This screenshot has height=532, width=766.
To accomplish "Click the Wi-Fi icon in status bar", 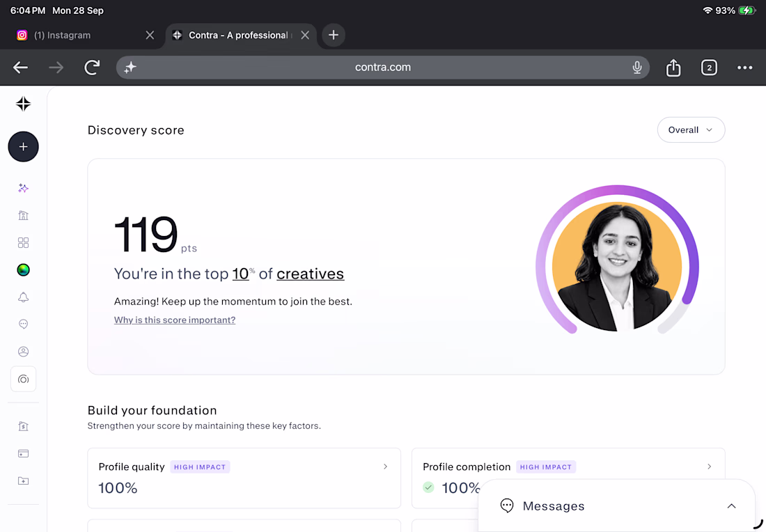I will [x=707, y=10].
